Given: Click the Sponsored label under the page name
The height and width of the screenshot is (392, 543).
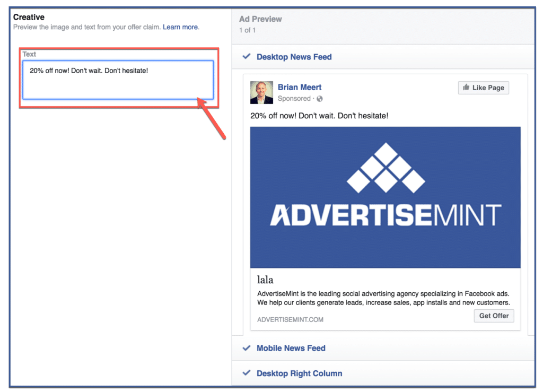Looking at the screenshot, I should [x=294, y=99].
